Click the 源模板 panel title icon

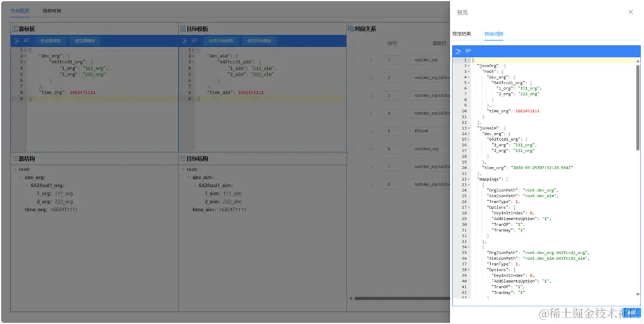click(15, 29)
